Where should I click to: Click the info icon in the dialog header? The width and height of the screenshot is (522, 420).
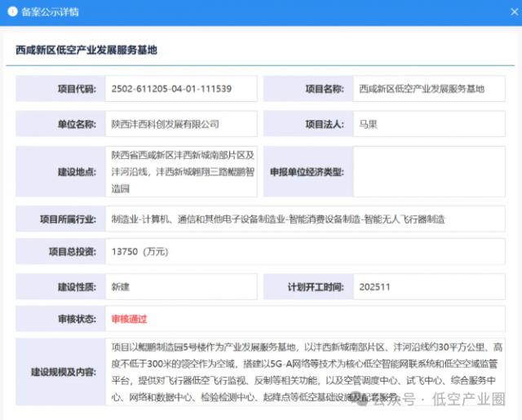pos(13,12)
